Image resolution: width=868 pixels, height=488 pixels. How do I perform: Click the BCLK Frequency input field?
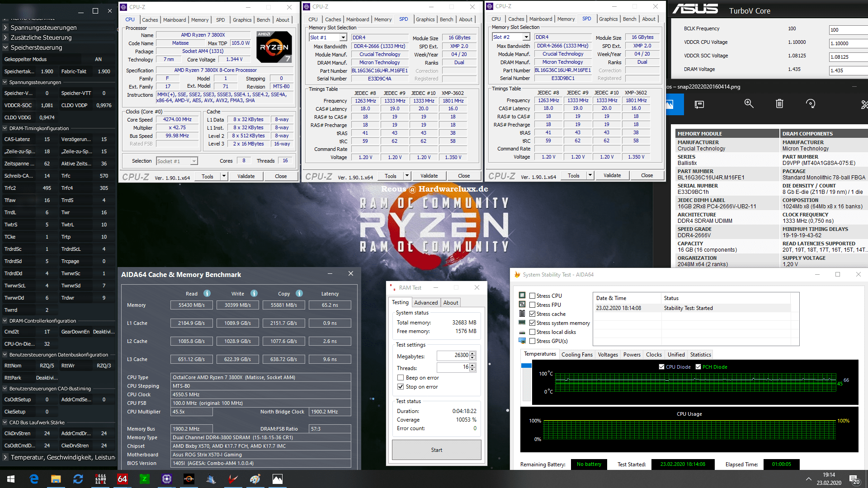[848, 30]
